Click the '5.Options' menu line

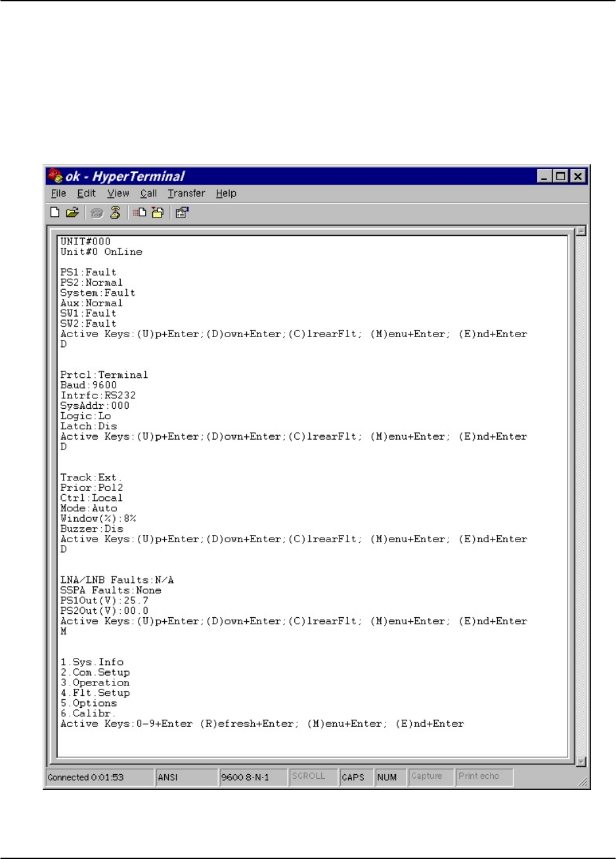89,703
